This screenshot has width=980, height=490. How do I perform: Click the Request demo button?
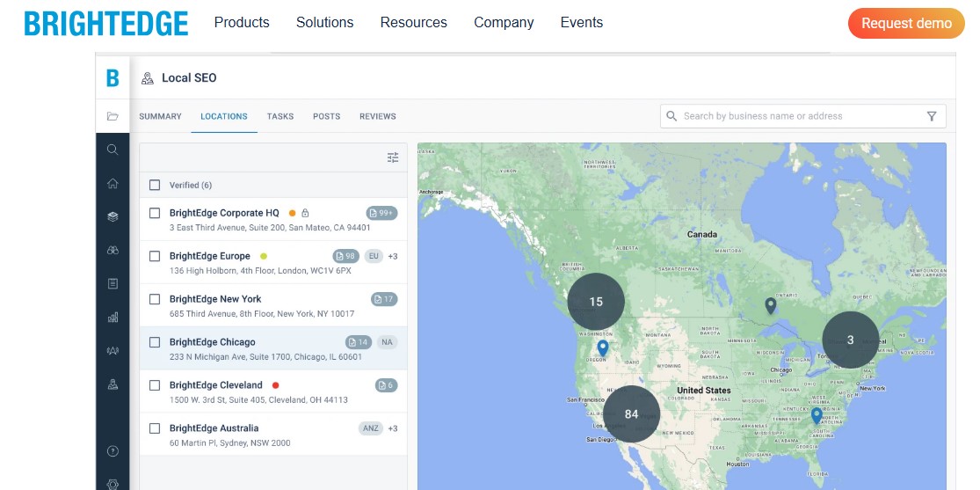click(x=906, y=23)
